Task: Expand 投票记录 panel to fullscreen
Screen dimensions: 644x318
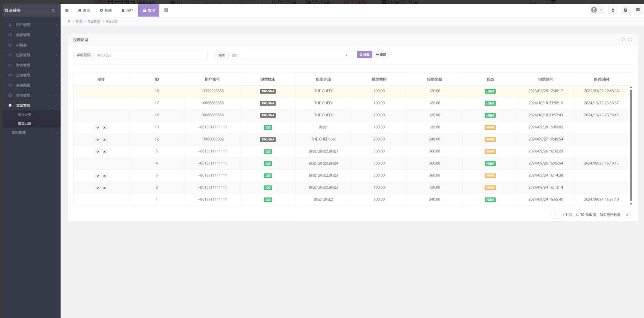Action: pyautogui.click(x=630, y=40)
